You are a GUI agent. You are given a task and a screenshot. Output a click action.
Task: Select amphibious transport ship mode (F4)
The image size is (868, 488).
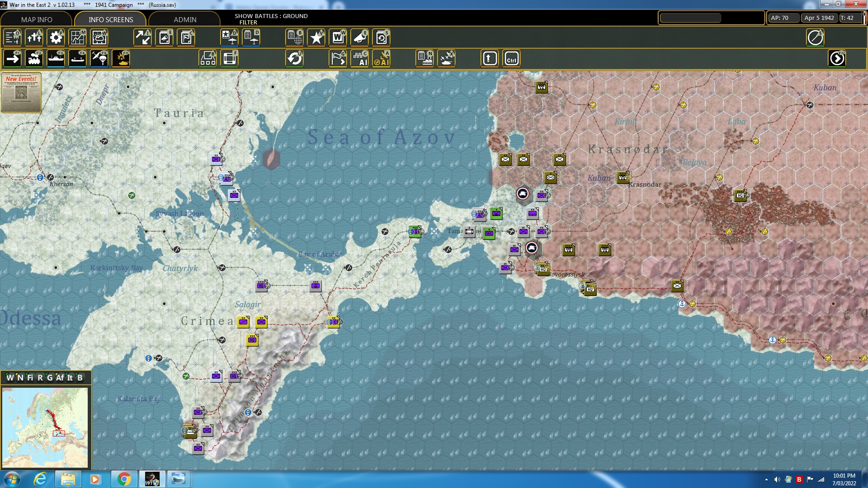point(78,58)
